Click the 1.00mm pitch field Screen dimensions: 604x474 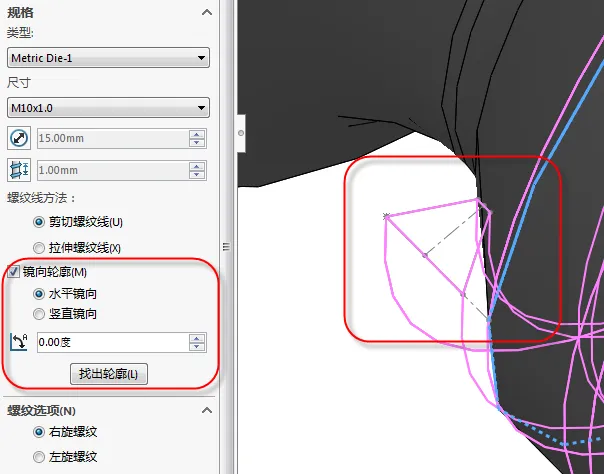click(x=113, y=170)
